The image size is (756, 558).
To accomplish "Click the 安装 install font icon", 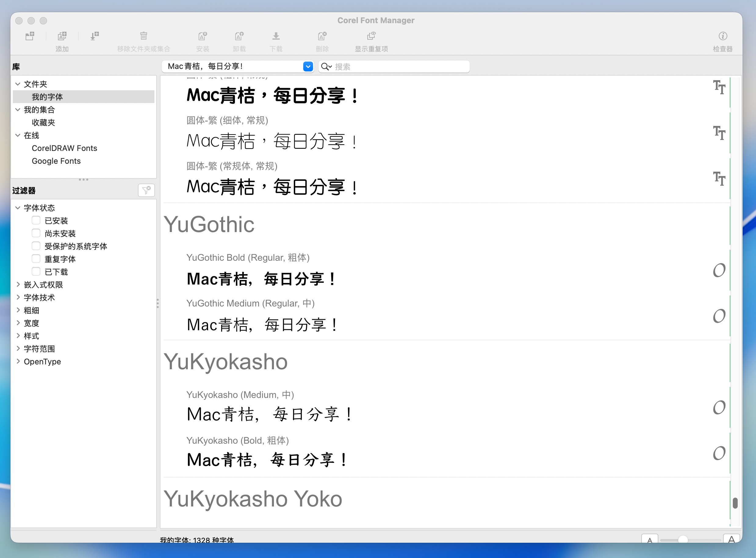I will 203,36.
